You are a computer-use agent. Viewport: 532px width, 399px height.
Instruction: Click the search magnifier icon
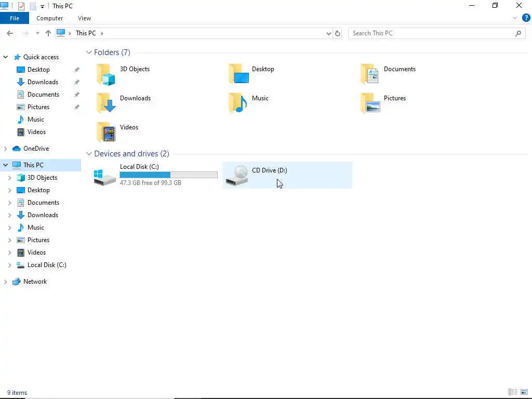point(518,33)
